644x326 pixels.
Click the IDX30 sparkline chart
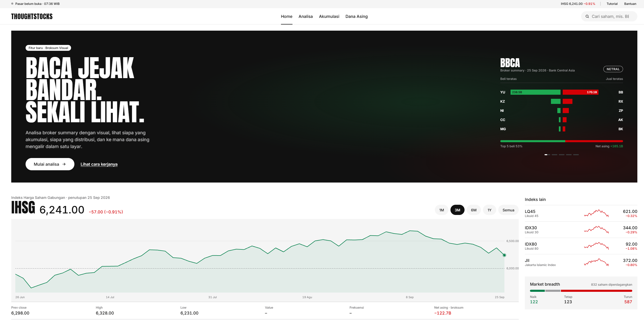click(596, 230)
